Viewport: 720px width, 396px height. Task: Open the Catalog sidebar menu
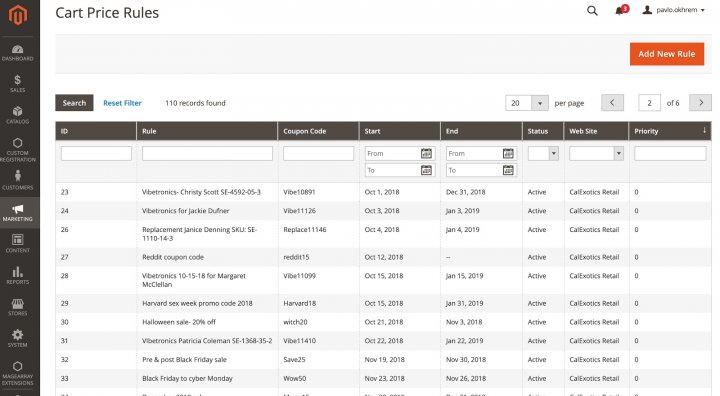pos(17,115)
